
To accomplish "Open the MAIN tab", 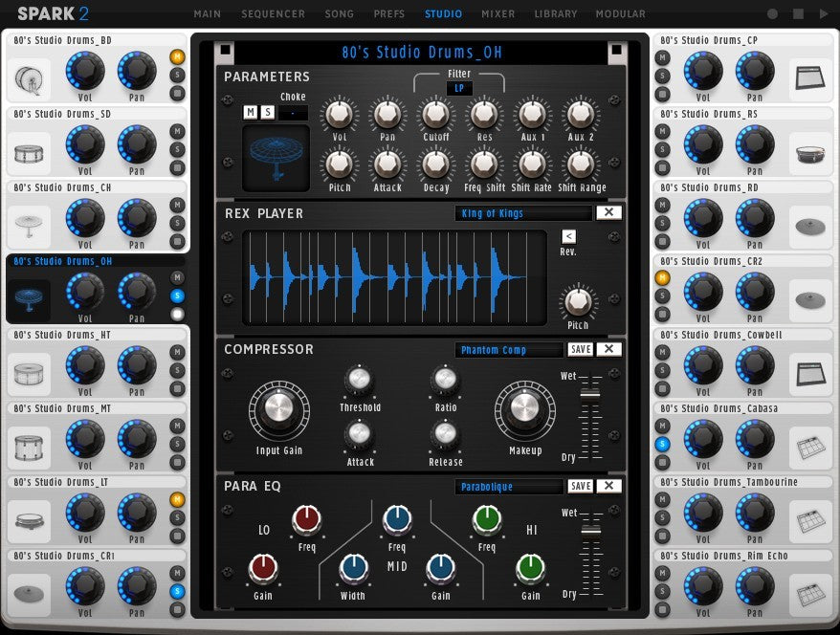I will coord(208,14).
